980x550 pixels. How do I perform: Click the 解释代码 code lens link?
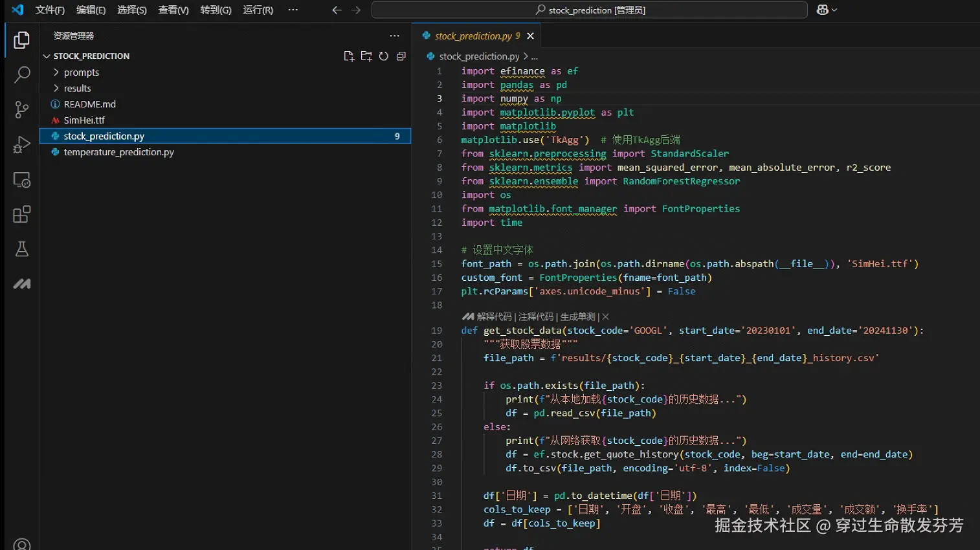coord(494,317)
